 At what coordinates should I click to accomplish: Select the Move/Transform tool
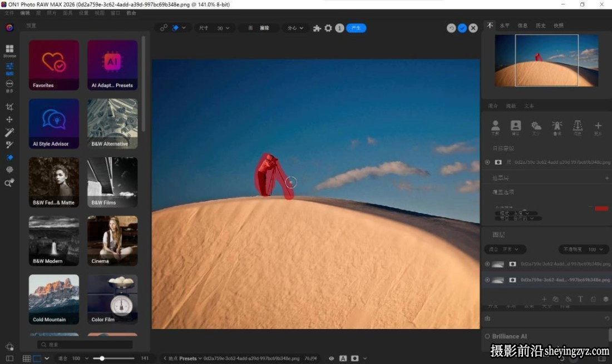(9, 119)
